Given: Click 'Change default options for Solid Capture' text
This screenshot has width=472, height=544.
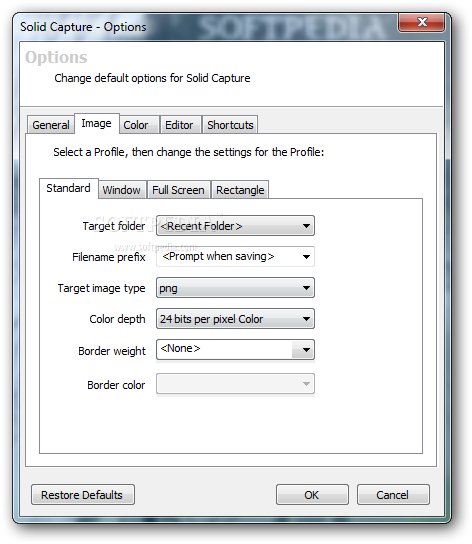Looking at the screenshot, I should [x=152, y=78].
